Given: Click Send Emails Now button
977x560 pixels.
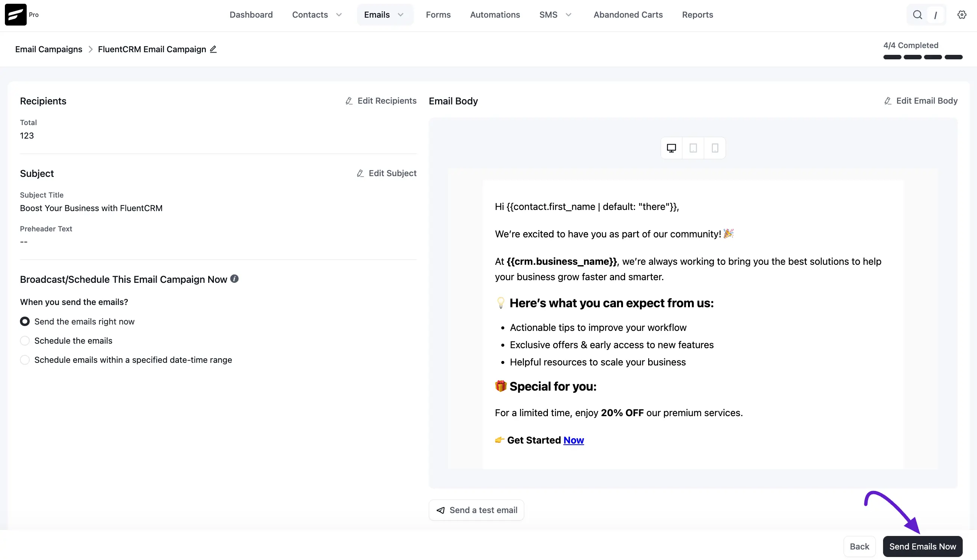Looking at the screenshot, I should click(x=923, y=546).
